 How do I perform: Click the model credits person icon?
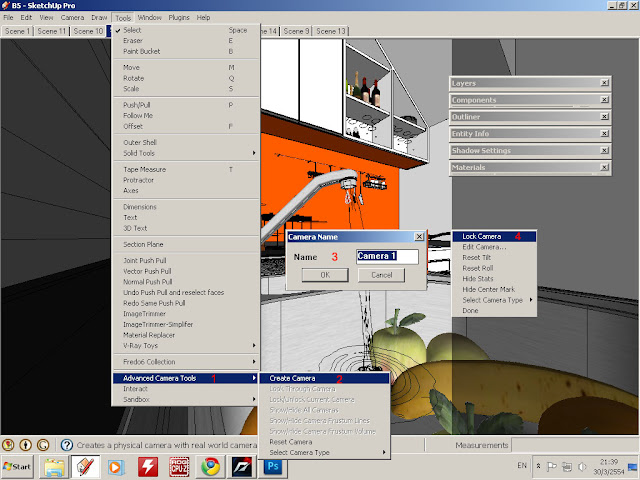26,444
